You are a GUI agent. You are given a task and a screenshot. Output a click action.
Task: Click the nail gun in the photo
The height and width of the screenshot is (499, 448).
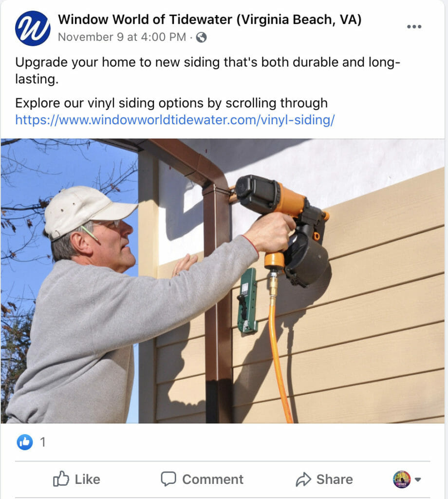[283, 229]
